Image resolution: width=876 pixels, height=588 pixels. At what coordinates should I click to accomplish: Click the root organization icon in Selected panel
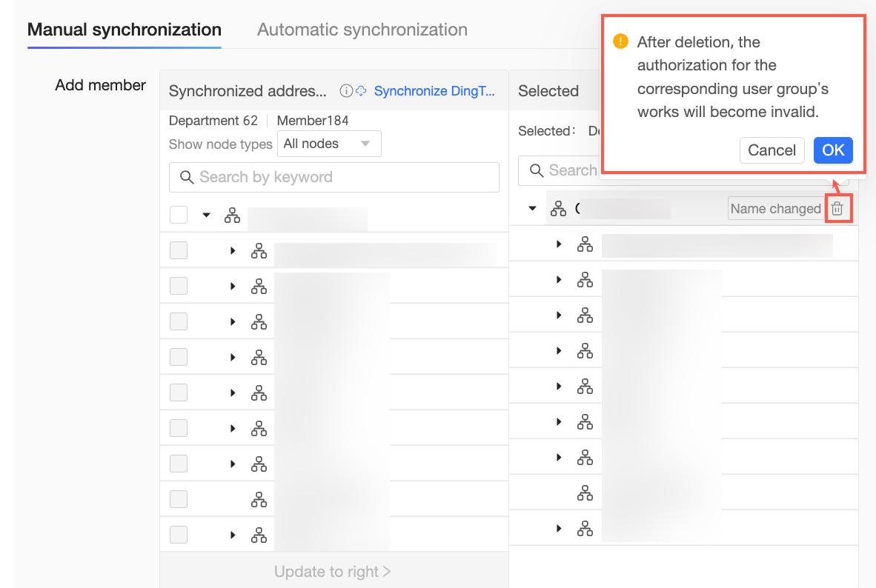click(558, 209)
